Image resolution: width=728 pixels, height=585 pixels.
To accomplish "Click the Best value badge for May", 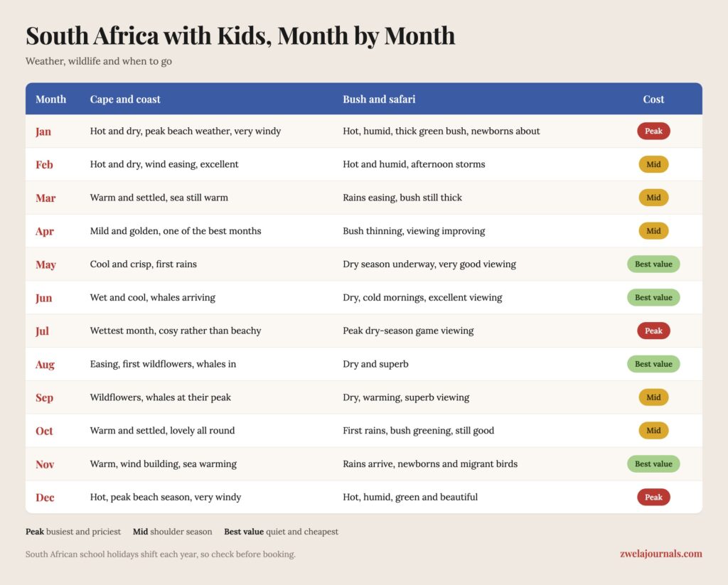I will [653, 264].
